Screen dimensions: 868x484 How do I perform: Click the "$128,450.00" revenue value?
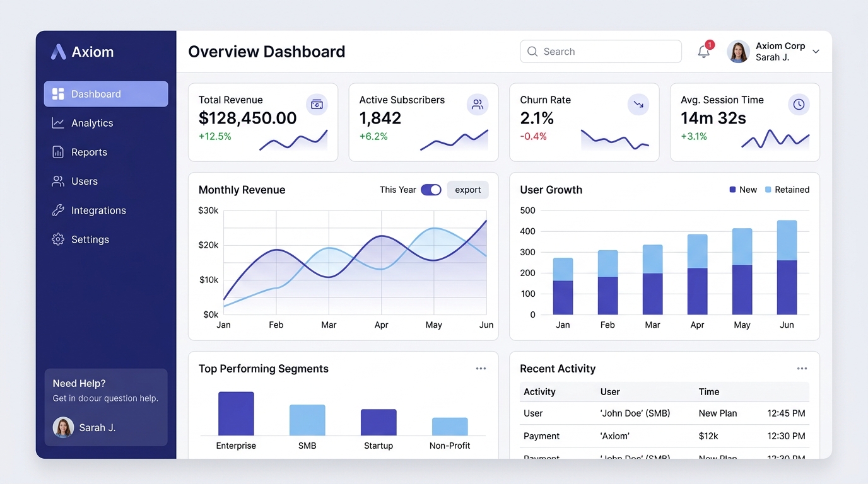[247, 118]
